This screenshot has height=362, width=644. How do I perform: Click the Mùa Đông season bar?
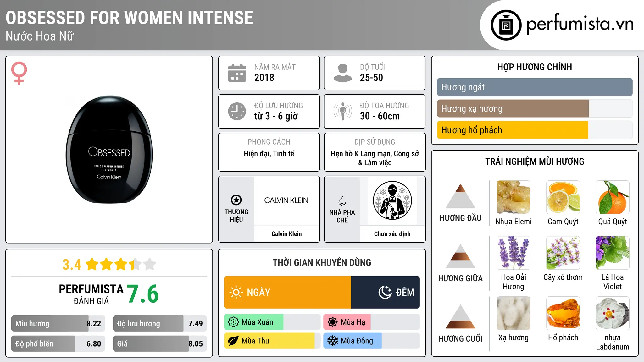click(371, 341)
